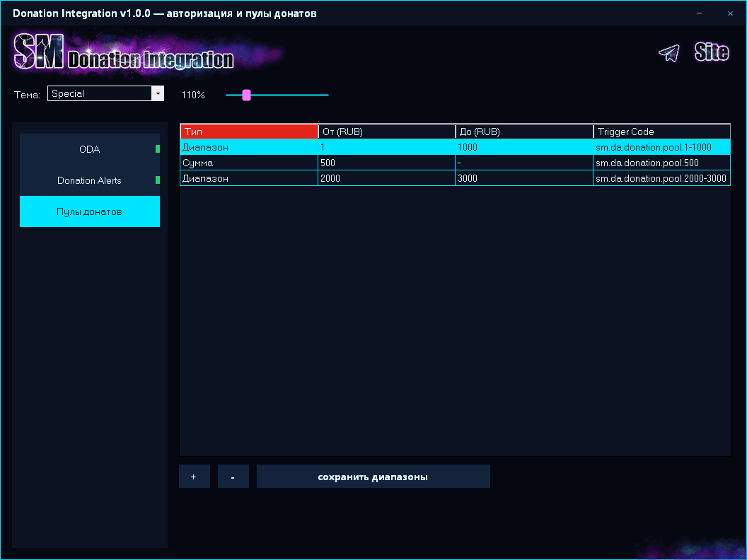Sort by the Тип column header
747x560 pixels.
click(249, 132)
